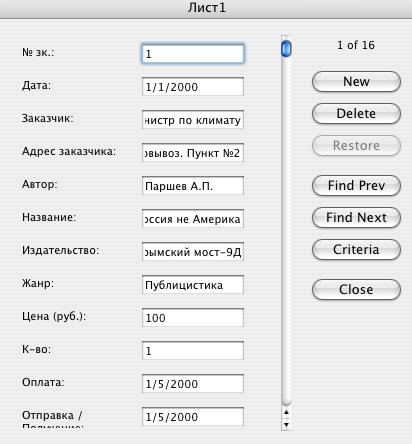The image size is (412, 444).
Task: Click the New record button
Action: click(x=356, y=82)
